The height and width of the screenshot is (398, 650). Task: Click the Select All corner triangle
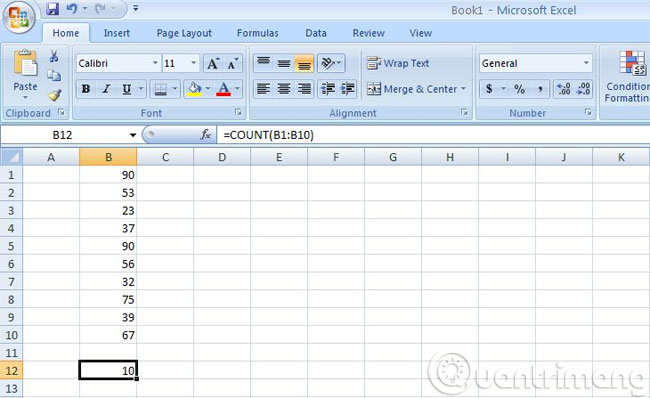[11, 157]
